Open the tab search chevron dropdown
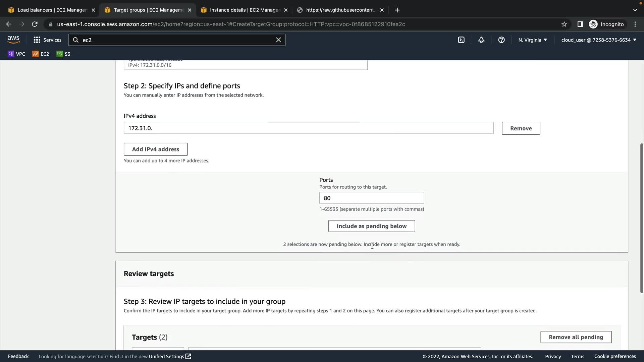644x362 pixels. pos(635,10)
